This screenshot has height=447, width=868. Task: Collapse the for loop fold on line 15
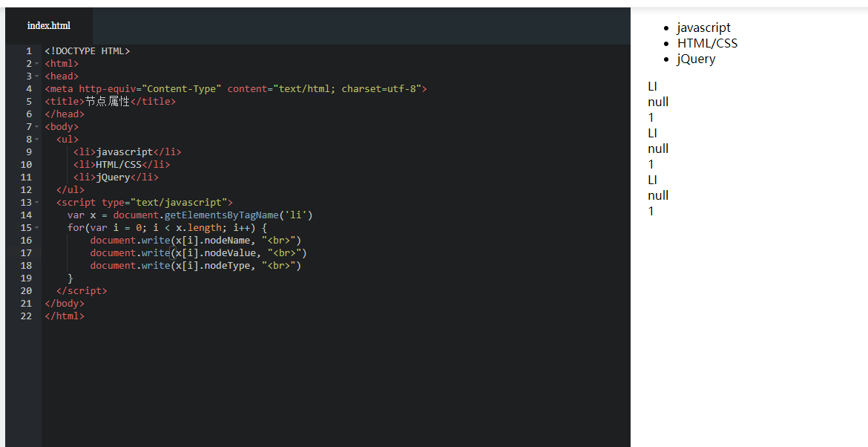[37, 228]
